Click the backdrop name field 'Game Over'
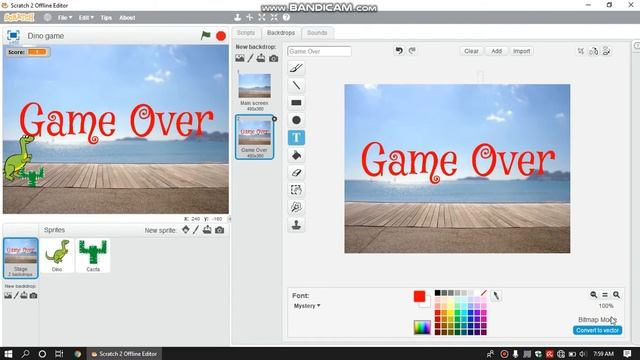The image size is (640, 360). tap(319, 51)
